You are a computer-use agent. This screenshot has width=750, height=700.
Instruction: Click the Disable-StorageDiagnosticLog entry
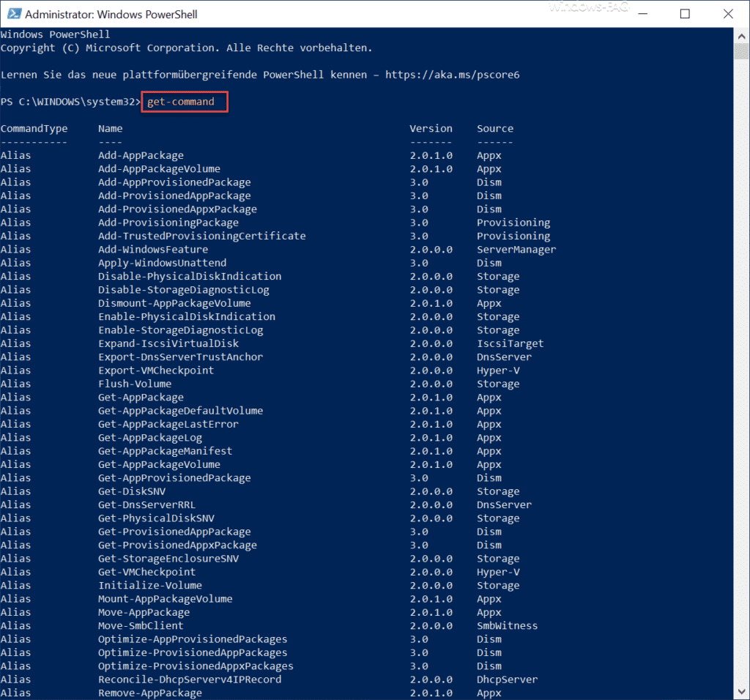(x=184, y=290)
